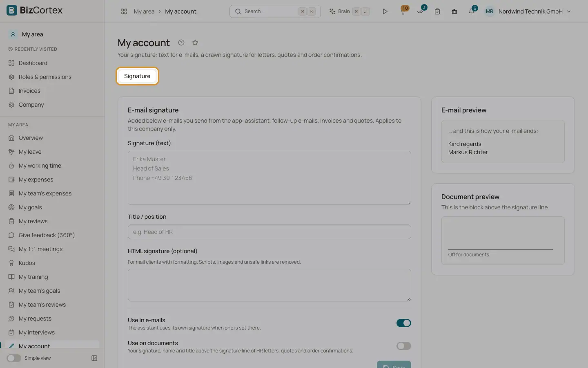The height and width of the screenshot is (368, 588).
Task: Click the Title / position input field
Action: [269, 232]
